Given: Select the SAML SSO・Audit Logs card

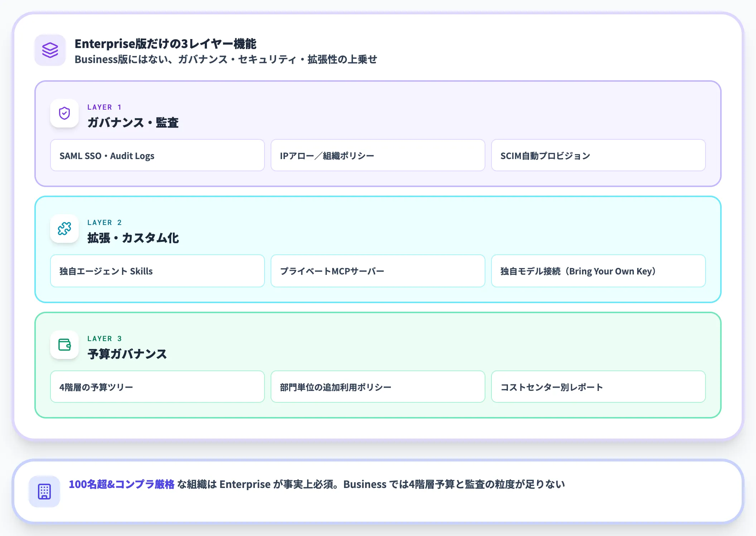Looking at the screenshot, I should (157, 155).
